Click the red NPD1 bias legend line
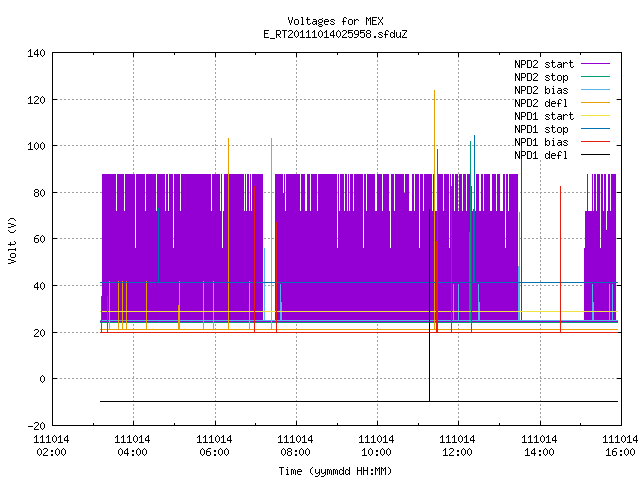Image resolution: width=640 pixels, height=480 pixels. pos(595,142)
